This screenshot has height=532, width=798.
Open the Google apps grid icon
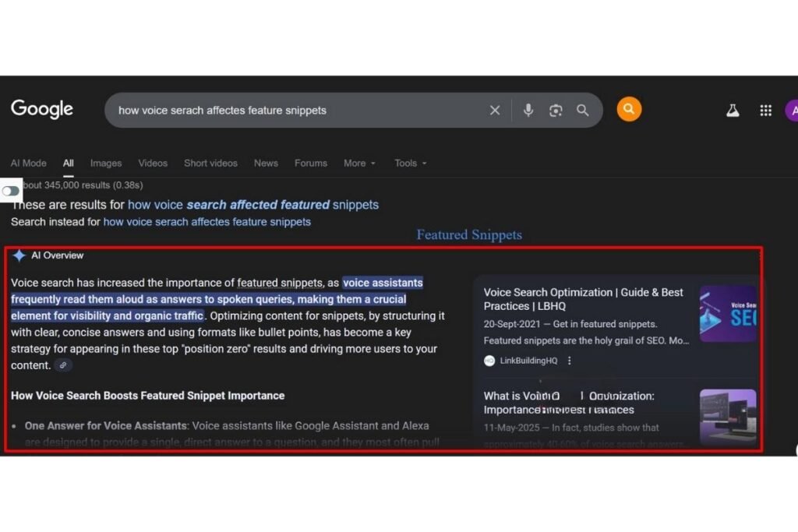766,110
